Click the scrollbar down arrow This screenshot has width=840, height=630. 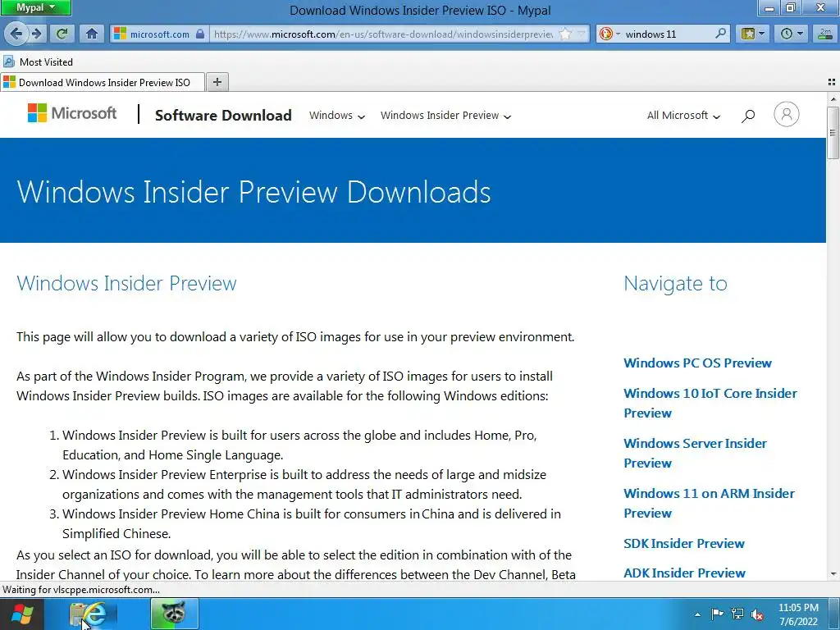(833, 573)
